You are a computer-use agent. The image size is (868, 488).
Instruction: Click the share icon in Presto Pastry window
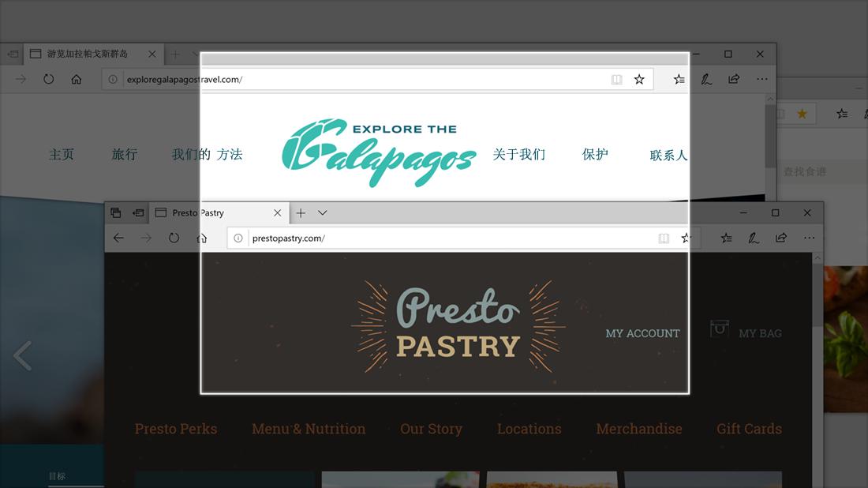(781, 238)
